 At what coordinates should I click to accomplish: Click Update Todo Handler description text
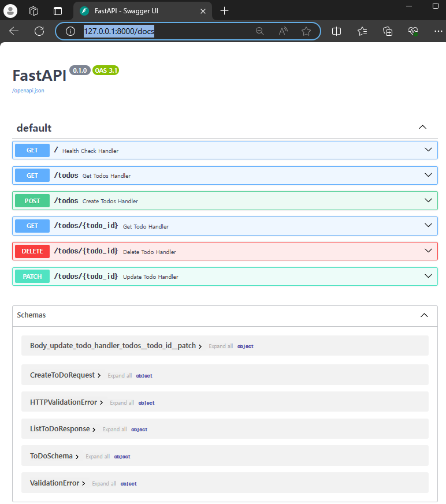click(150, 277)
